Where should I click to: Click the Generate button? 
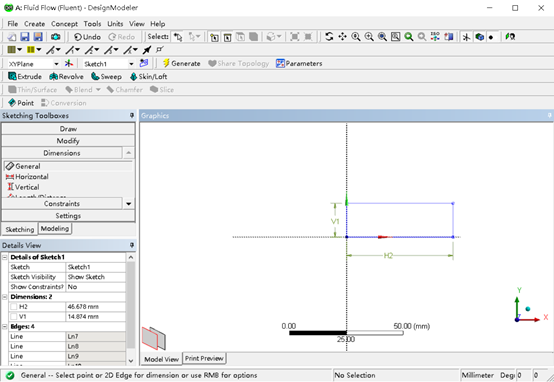point(182,64)
